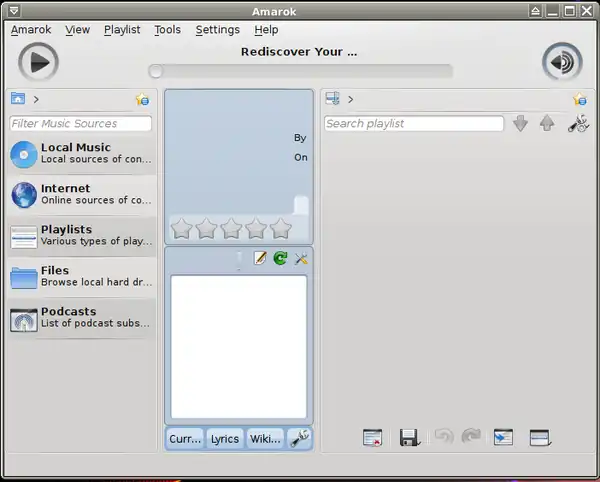The image size is (600, 482).
Task: Switch to the Lyrics applet tab
Action: 225,438
